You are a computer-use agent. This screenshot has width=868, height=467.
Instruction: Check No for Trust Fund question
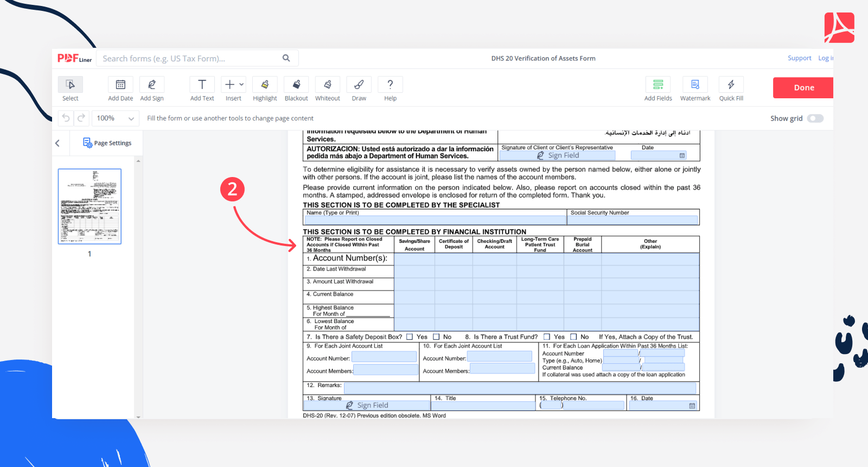coord(573,337)
